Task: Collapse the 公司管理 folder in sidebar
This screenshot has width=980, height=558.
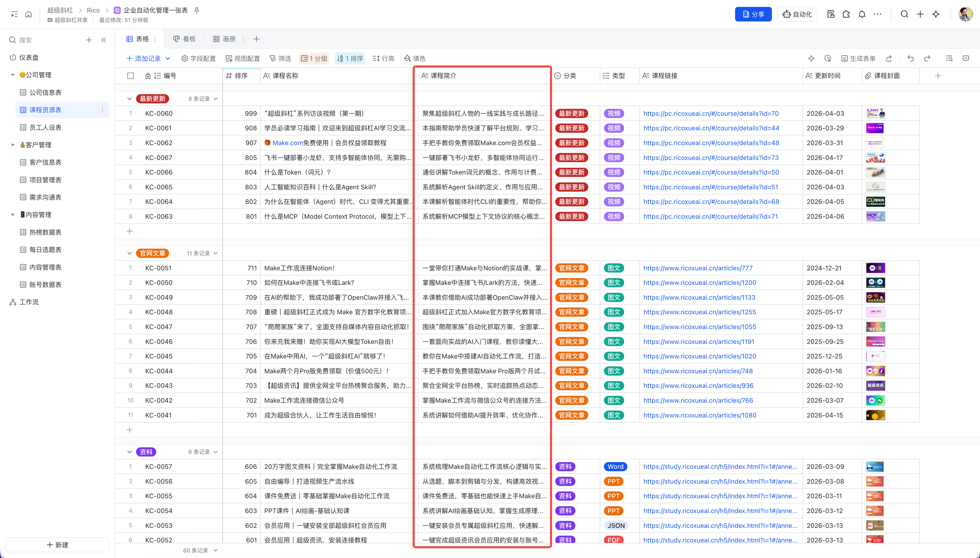Action: pyautogui.click(x=13, y=75)
